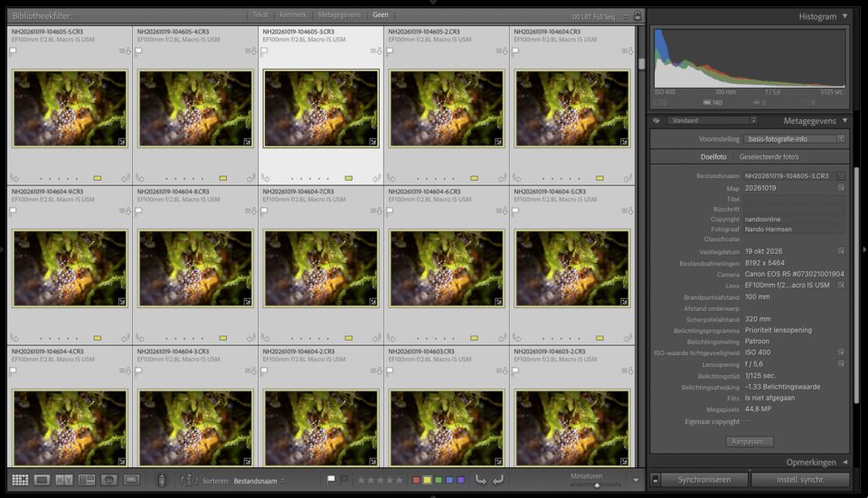The width and height of the screenshot is (868, 498).
Task: Open People view face icon
Action: pyautogui.click(x=109, y=480)
